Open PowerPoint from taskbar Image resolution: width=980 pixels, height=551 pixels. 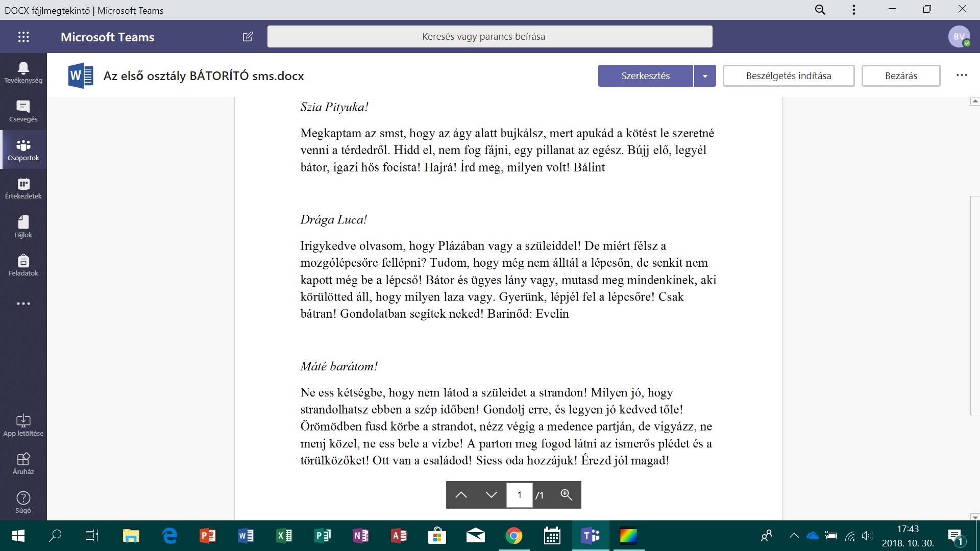tap(208, 536)
